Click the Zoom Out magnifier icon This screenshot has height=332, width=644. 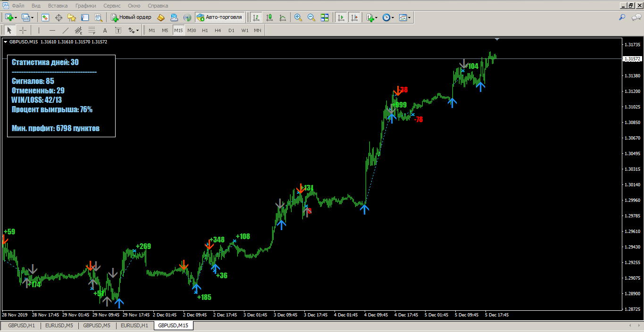(x=311, y=17)
